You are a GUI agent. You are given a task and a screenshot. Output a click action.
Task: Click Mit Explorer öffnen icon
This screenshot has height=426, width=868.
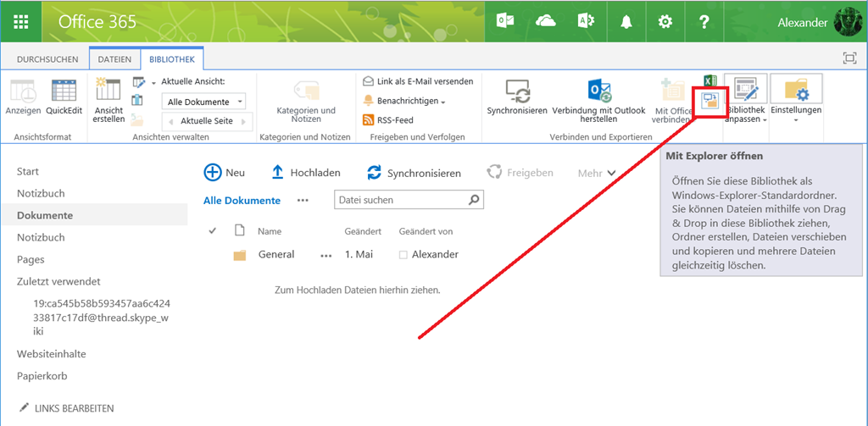(x=709, y=101)
